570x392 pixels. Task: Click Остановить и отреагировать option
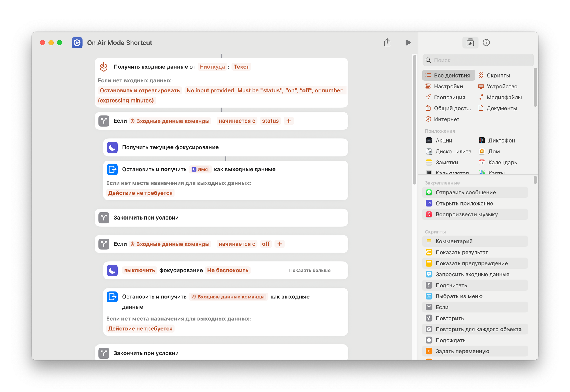coord(140,90)
